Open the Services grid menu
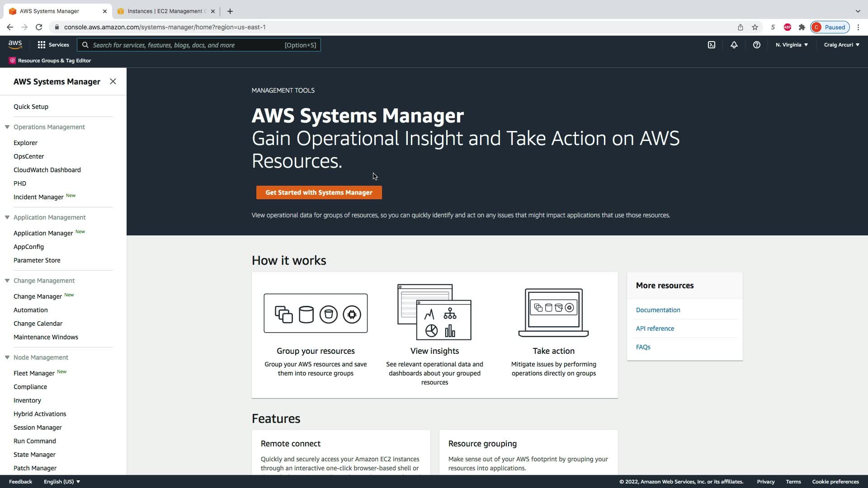Image resolution: width=868 pixels, height=488 pixels. click(53, 45)
